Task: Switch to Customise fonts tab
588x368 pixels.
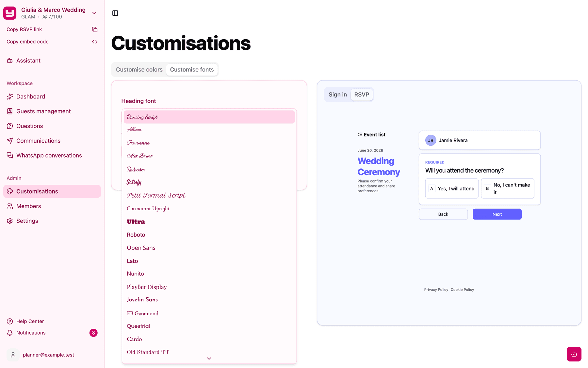Action: [192, 70]
